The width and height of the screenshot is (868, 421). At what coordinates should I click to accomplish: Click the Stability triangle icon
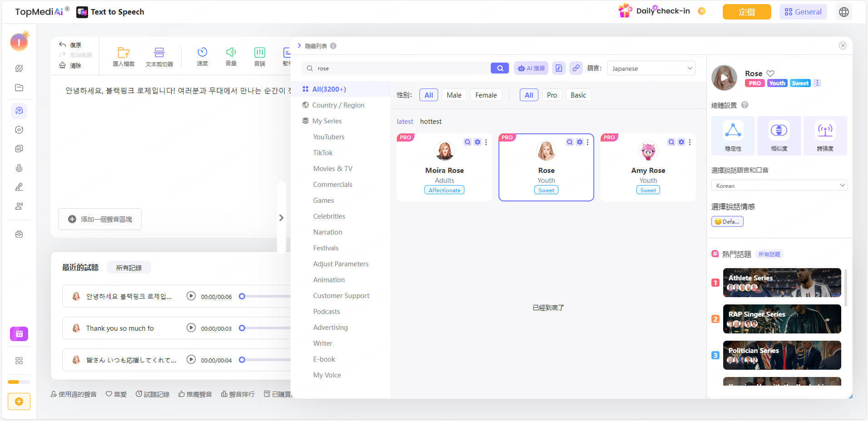[x=733, y=131]
